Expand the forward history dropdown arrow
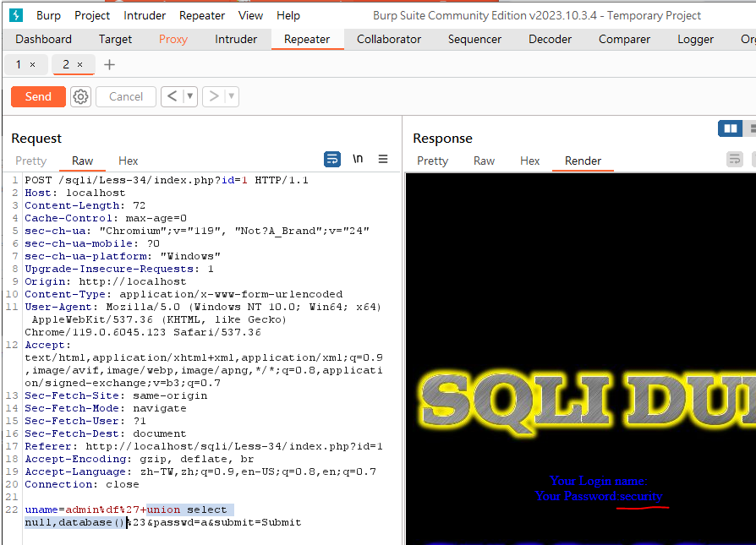 click(x=232, y=96)
